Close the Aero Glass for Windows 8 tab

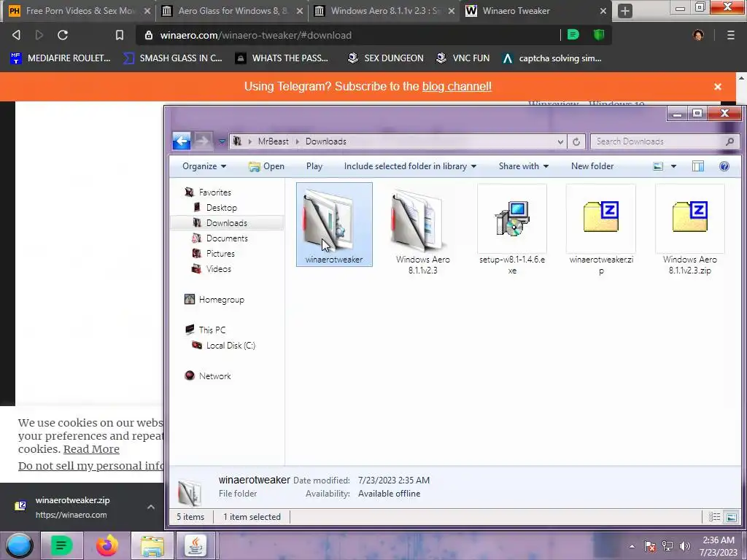[300, 11]
